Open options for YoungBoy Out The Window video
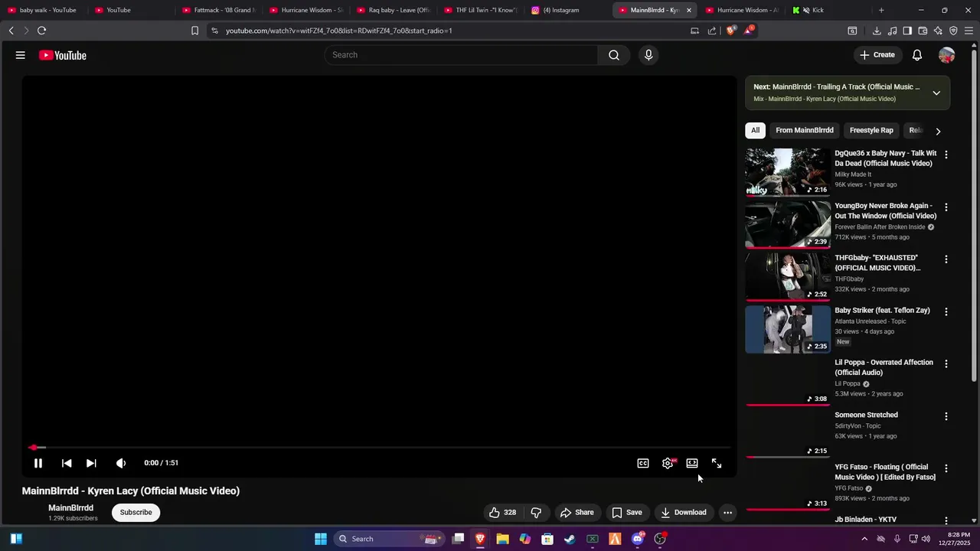This screenshot has height=551, width=980. pos(946,207)
